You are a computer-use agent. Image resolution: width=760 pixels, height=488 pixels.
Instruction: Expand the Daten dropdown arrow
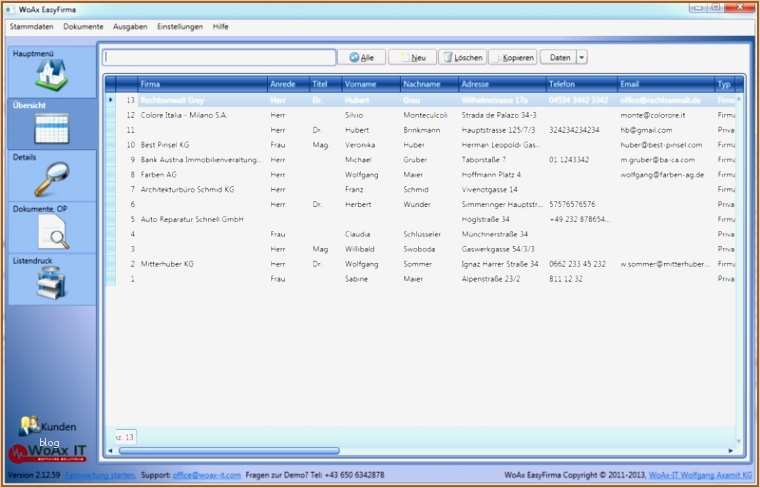click(x=582, y=58)
